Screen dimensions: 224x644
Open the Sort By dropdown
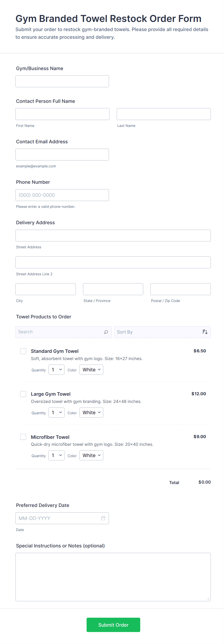tap(163, 332)
